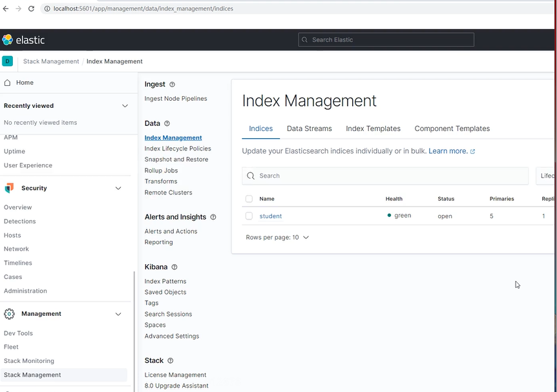The height and width of the screenshot is (392, 557).
Task: Switch to the Indices tab
Action: tap(261, 129)
